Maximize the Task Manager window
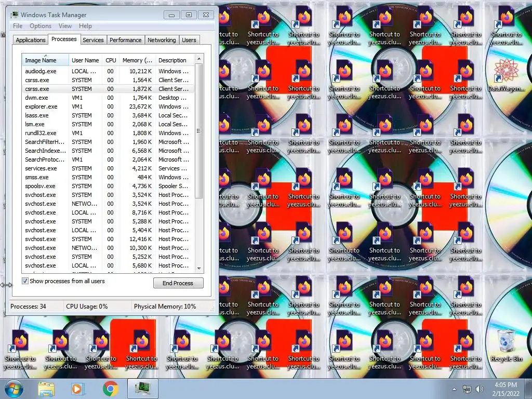532x399 pixels. [x=189, y=15]
